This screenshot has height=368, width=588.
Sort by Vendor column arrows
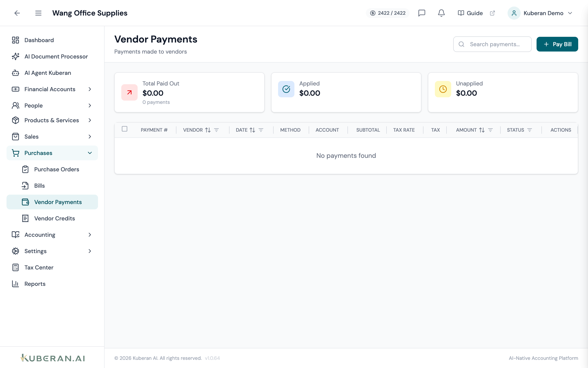[208, 130]
